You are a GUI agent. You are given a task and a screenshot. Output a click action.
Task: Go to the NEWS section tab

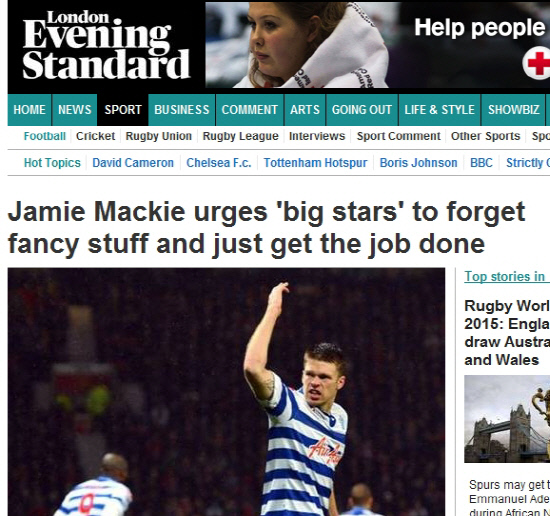pyautogui.click(x=74, y=110)
